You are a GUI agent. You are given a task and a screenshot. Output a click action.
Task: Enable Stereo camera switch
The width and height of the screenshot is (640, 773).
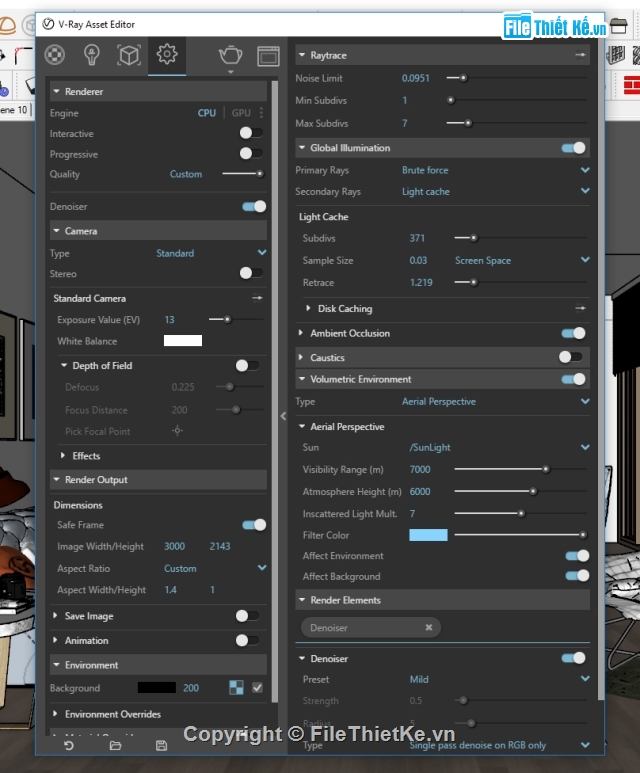(x=250, y=273)
